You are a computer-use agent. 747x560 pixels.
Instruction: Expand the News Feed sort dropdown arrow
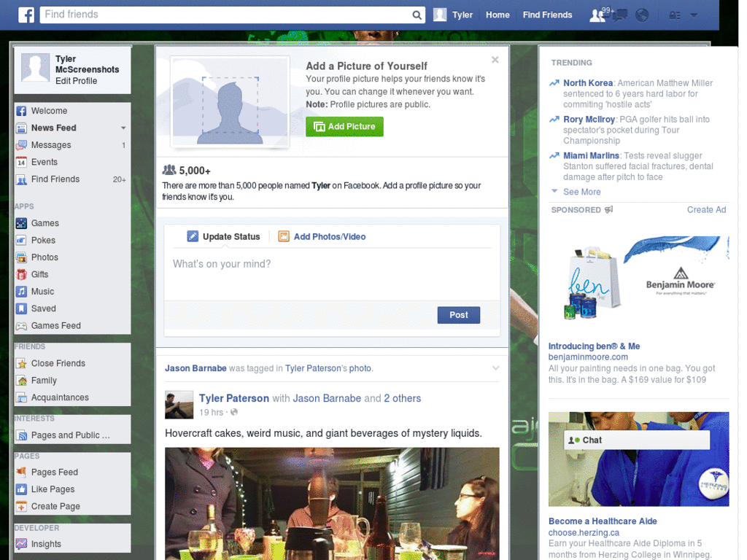[x=123, y=128]
